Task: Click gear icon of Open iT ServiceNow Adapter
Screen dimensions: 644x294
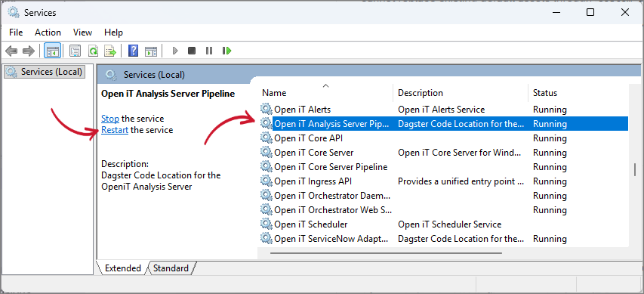Action: (x=267, y=239)
